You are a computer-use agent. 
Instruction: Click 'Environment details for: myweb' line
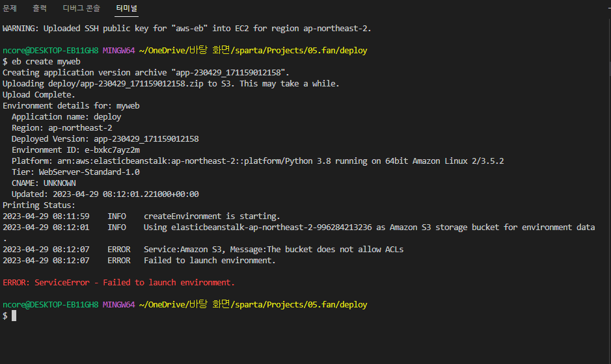click(x=72, y=106)
